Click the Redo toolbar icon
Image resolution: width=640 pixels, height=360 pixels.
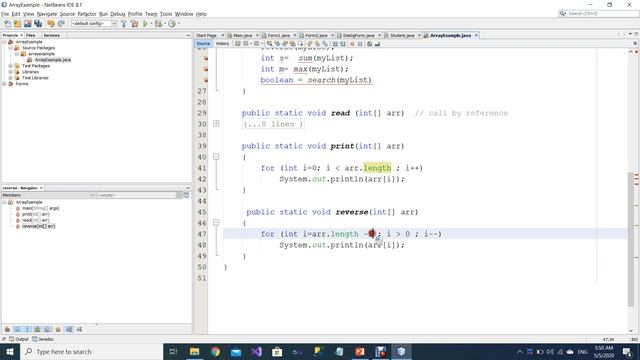click(61, 24)
